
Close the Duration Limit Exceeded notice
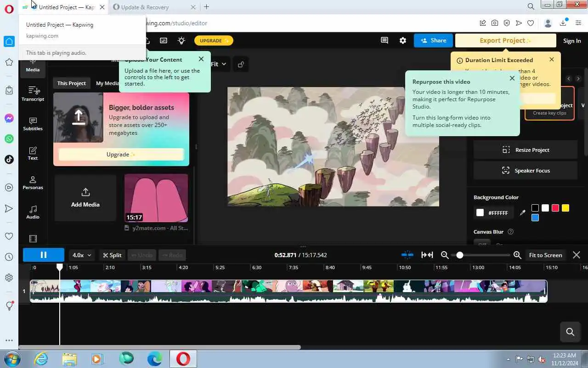coord(552,59)
